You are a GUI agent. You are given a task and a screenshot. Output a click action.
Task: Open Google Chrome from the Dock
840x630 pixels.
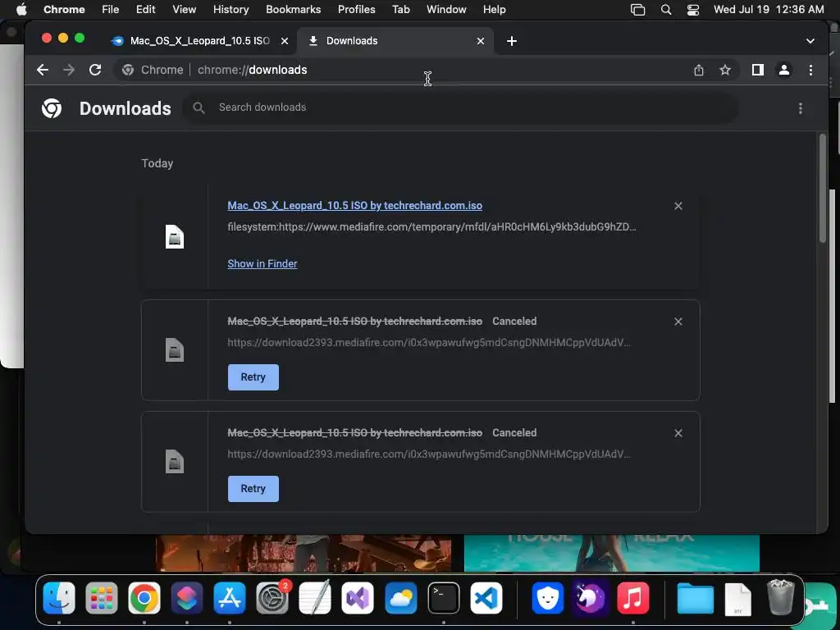coord(144,598)
